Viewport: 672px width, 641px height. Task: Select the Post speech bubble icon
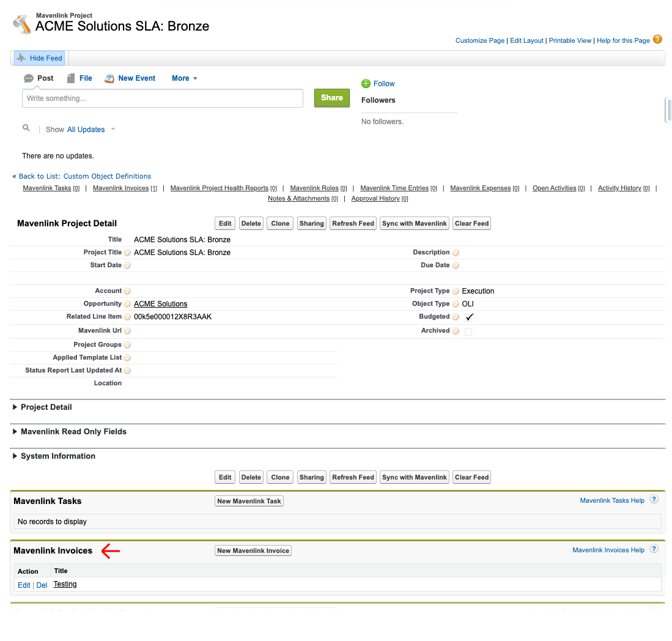(x=29, y=78)
